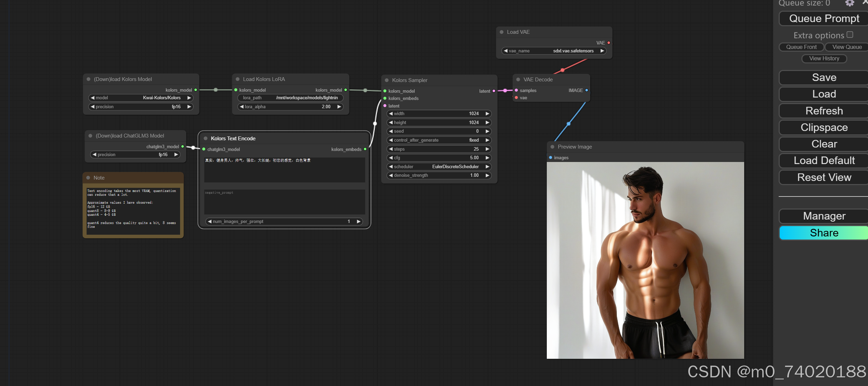Click the denoise_strength value slider
868x386 pixels.
click(439, 175)
